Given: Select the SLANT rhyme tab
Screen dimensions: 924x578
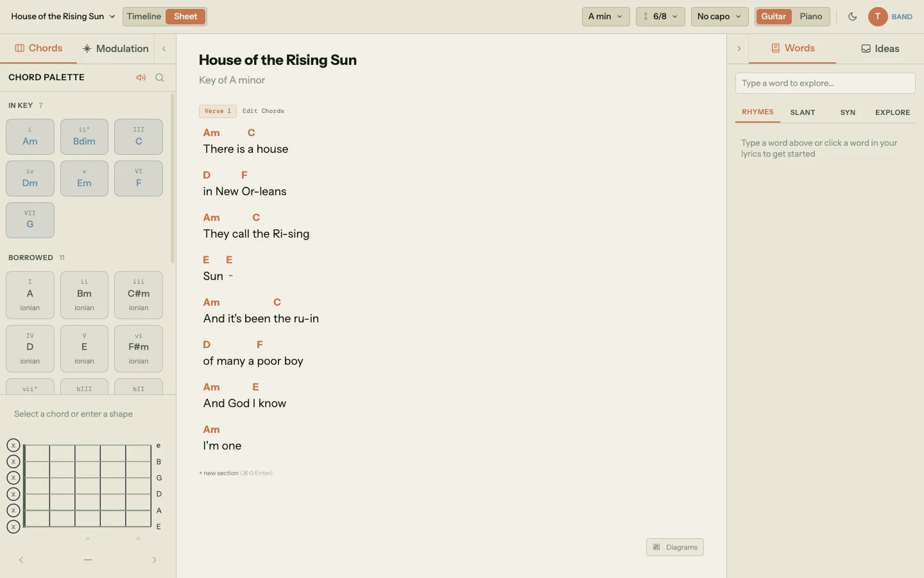Looking at the screenshot, I should pos(803,113).
